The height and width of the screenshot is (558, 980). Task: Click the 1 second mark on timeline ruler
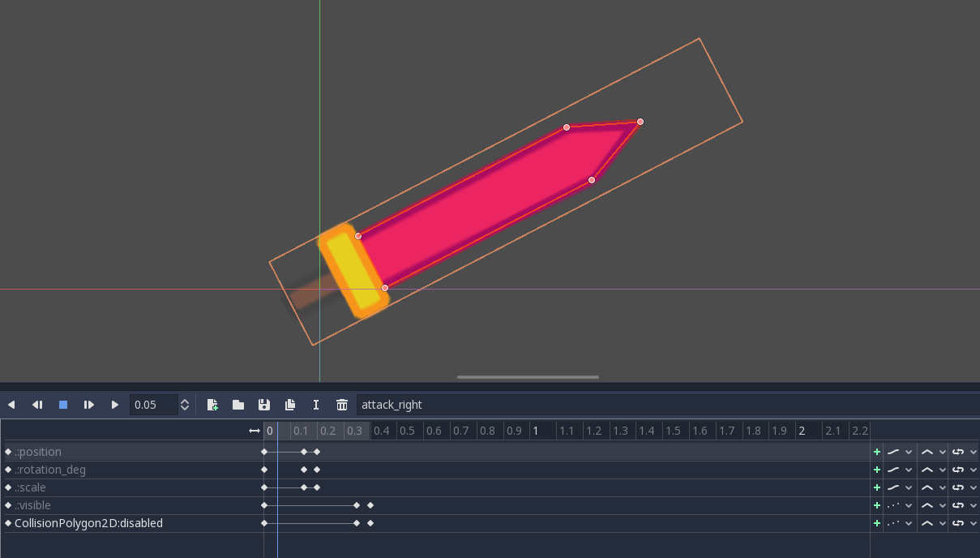pyautogui.click(x=536, y=431)
